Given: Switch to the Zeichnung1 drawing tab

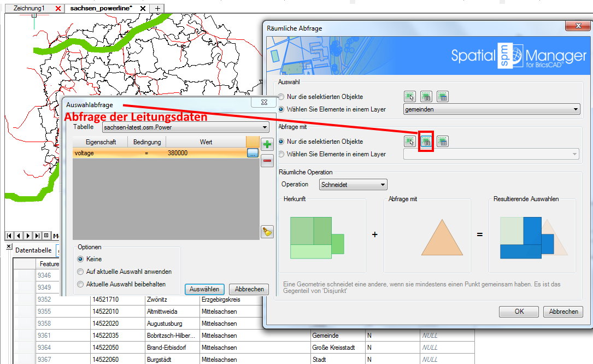Looking at the screenshot, I should point(30,8).
